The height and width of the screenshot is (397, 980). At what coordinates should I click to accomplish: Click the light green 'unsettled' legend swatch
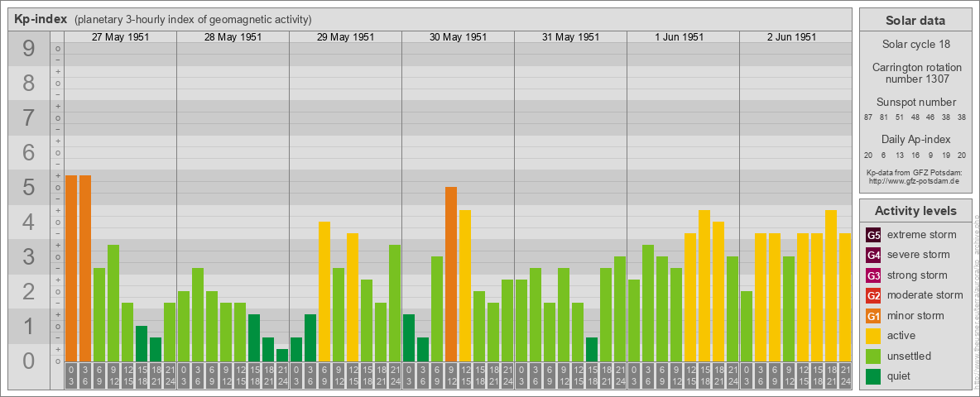(873, 356)
